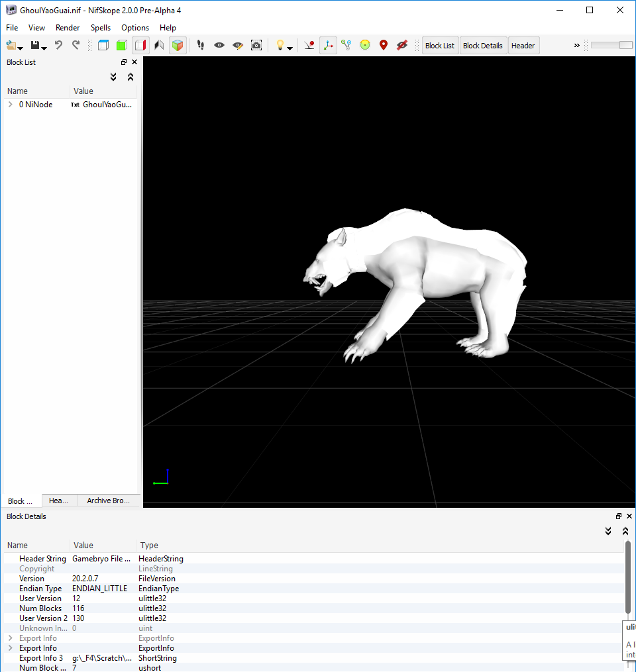Open the Save file dropdown arrow
Image resolution: width=636 pixels, height=672 pixels.
point(44,48)
